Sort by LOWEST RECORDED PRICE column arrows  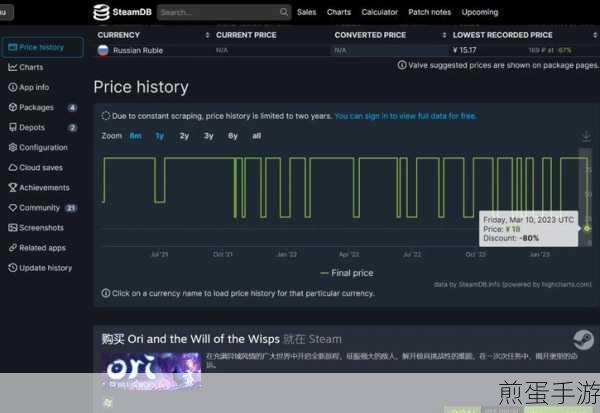click(x=595, y=35)
